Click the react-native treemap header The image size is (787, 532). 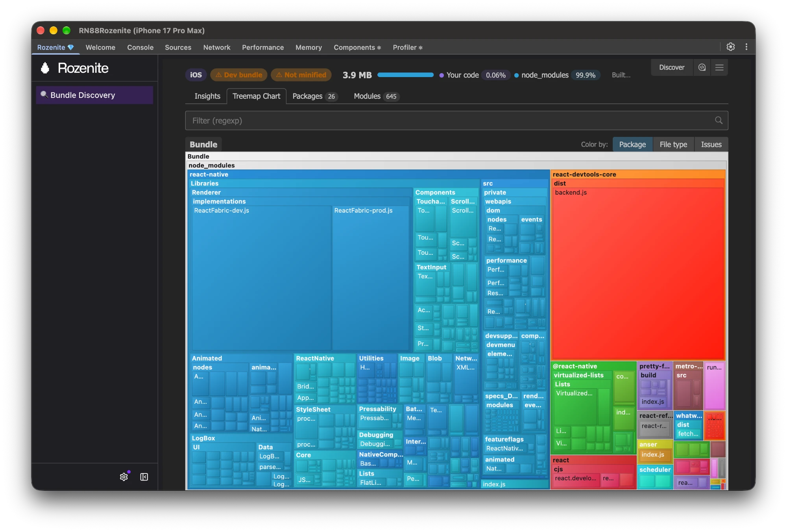point(368,174)
